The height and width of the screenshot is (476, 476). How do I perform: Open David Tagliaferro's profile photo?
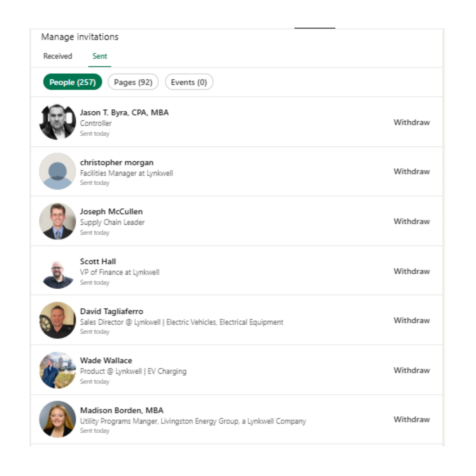click(x=57, y=320)
